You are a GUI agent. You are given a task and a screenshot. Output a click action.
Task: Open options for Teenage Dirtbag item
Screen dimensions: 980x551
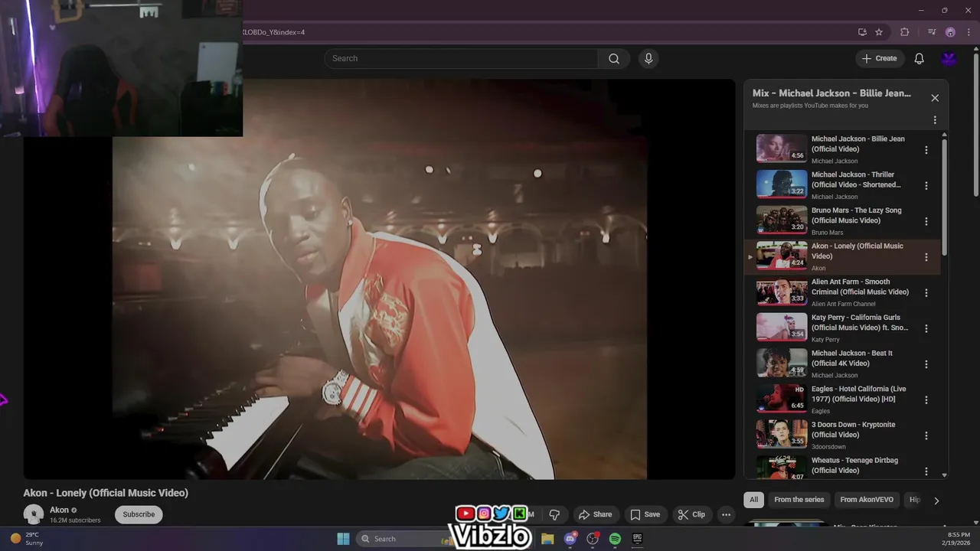pyautogui.click(x=926, y=471)
